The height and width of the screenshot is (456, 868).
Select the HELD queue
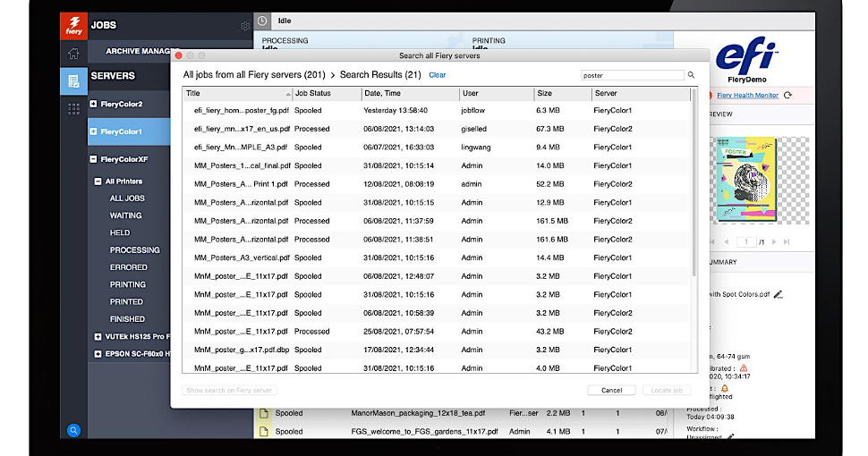[x=120, y=232]
